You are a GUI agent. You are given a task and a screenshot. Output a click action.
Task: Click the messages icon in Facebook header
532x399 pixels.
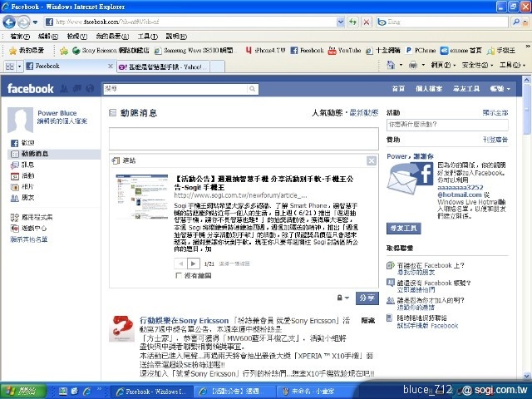coord(77,89)
